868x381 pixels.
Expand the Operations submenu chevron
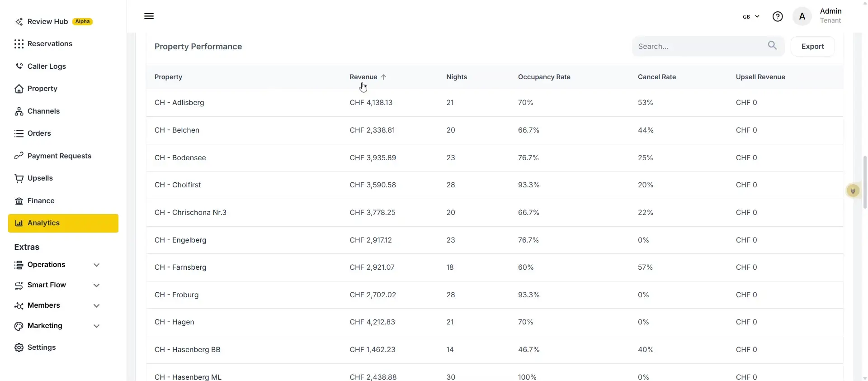point(96,265)
